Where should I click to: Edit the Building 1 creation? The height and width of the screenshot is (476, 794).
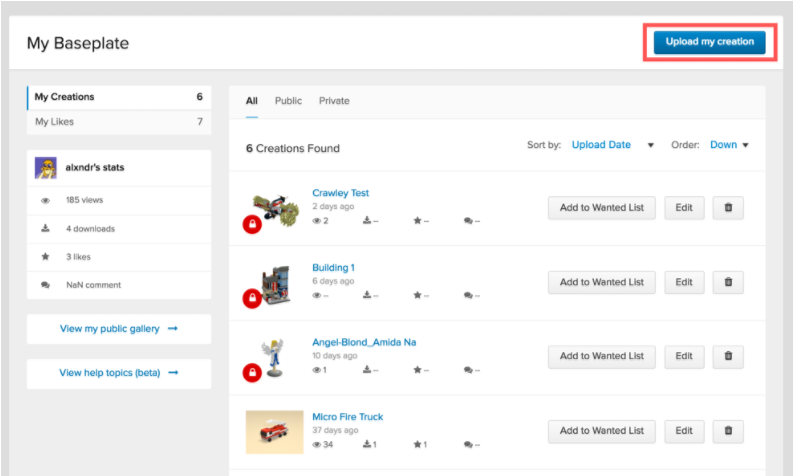tap(684, 282)
